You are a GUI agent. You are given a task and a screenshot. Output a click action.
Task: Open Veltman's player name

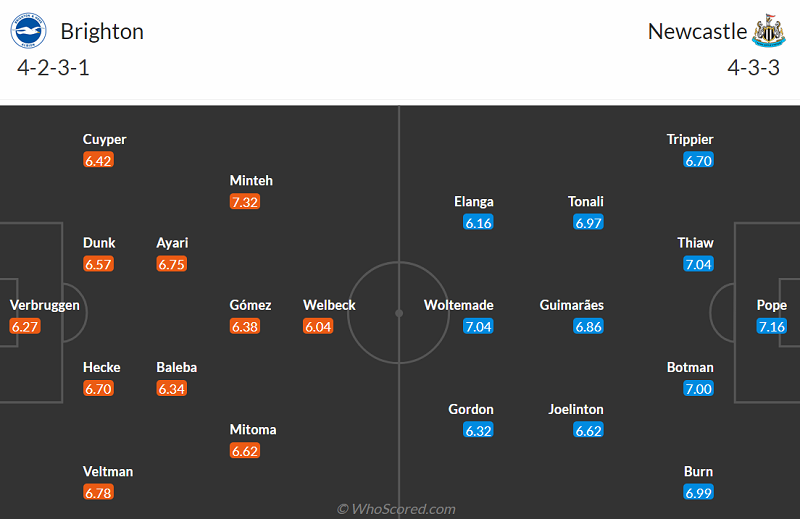pyautogui.click(x=108, y=471)
